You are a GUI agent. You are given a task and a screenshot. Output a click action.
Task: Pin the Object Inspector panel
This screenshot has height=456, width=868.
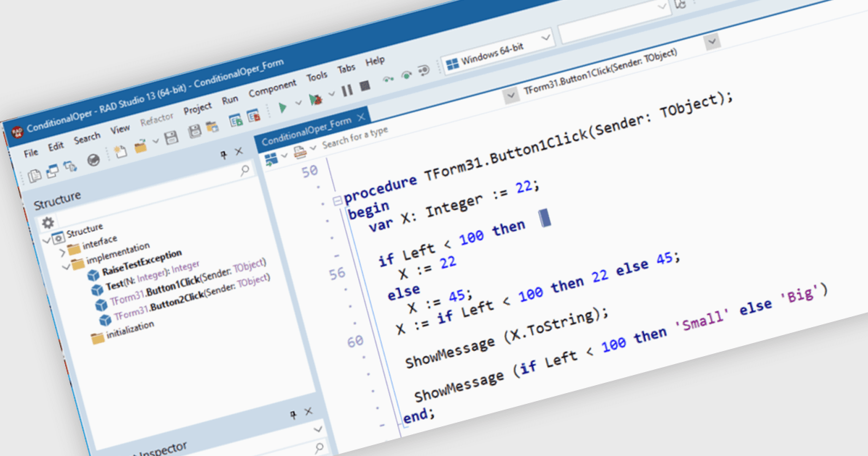293,414
